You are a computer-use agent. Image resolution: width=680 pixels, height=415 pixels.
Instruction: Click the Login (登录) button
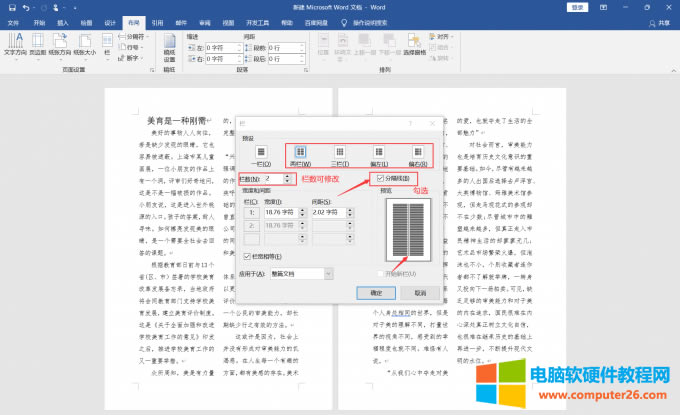point(577,7)
